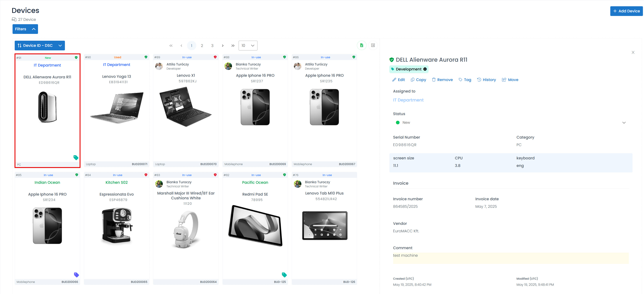Click vendor EuroMACC Kft.
Screen dimensions: 644x294
tap(406, 231)
